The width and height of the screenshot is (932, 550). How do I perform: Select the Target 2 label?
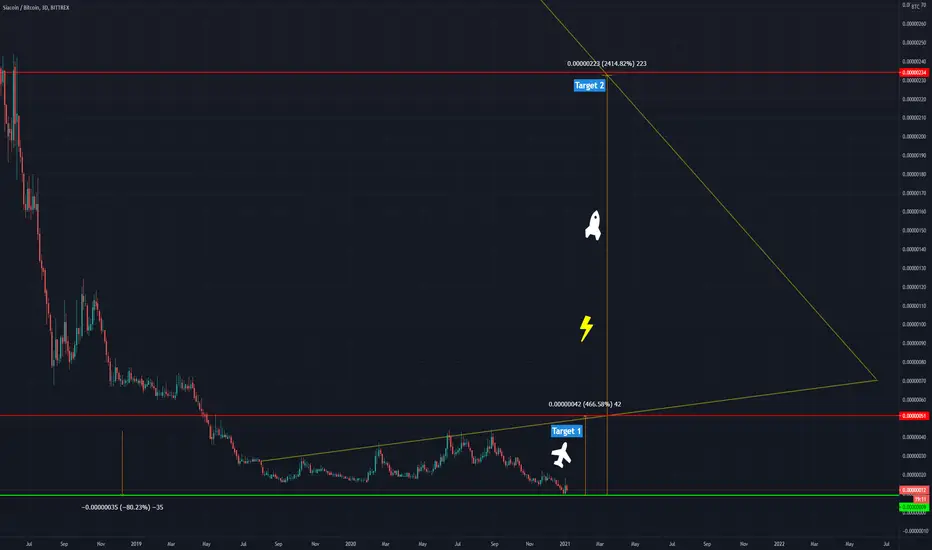(x=589, y=86)
